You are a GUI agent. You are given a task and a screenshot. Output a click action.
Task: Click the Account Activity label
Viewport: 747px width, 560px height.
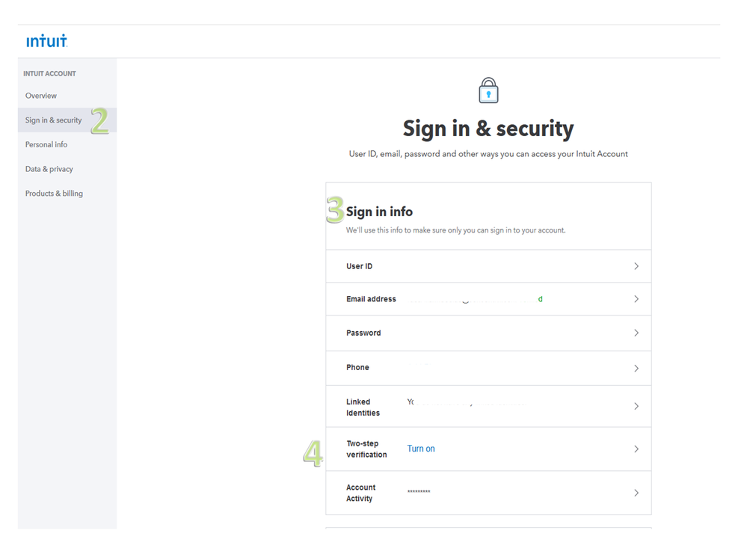[360, 493]
